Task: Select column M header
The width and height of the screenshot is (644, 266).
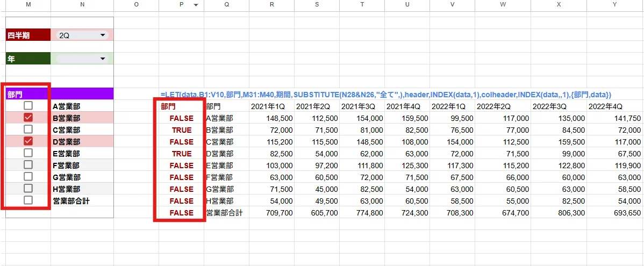Action: (28, 4)
